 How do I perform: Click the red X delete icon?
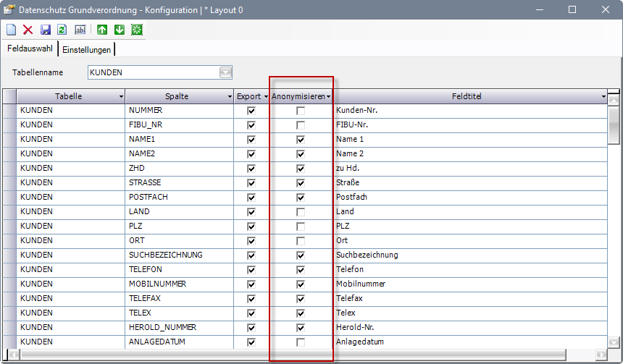[x=28, y=30]
